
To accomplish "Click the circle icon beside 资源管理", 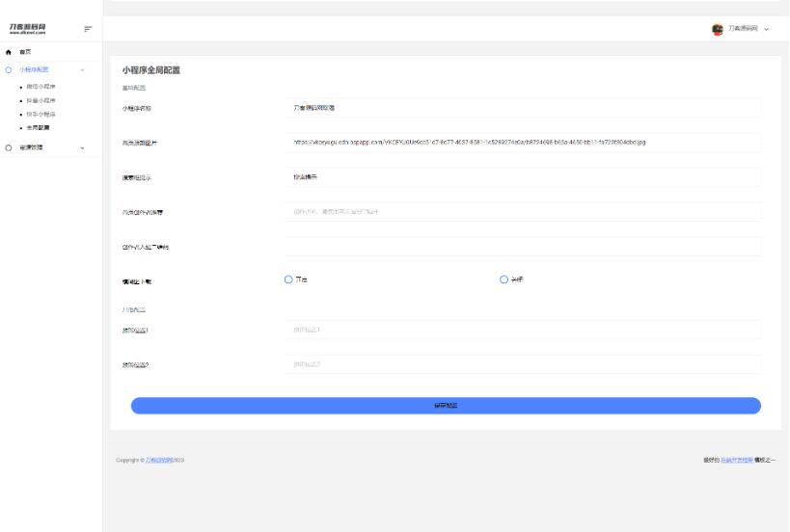I will click(9, 147).
